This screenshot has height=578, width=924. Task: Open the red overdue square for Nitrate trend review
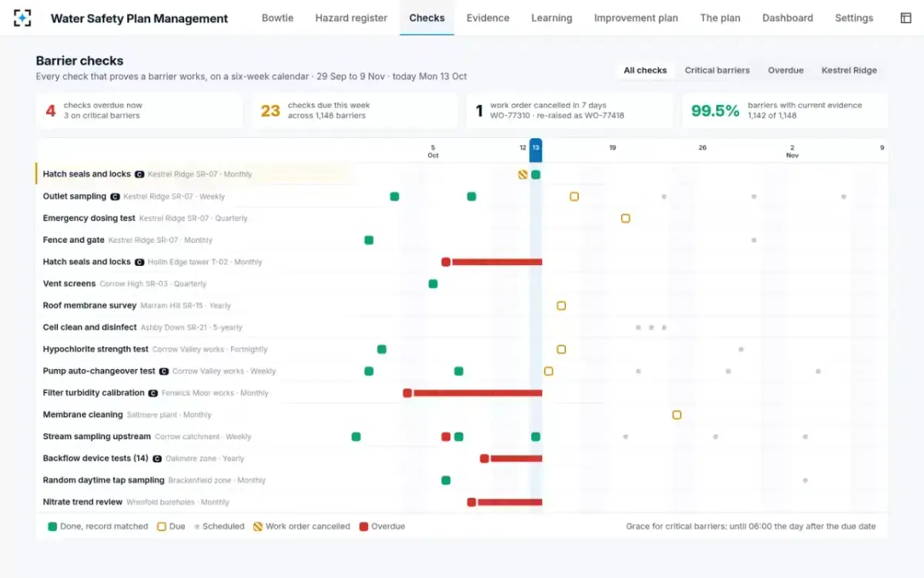point(471,502)
